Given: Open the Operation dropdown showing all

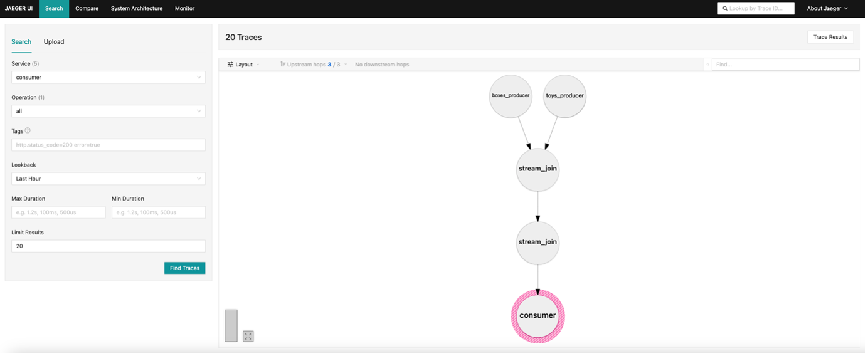Looking at the screenshot, I should click(x=109, y=111).
